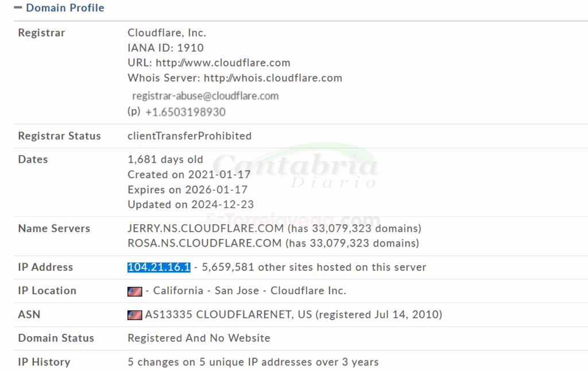Click the Registered And No Website status
The image size is (588, 373).
[x=199, y=339]
